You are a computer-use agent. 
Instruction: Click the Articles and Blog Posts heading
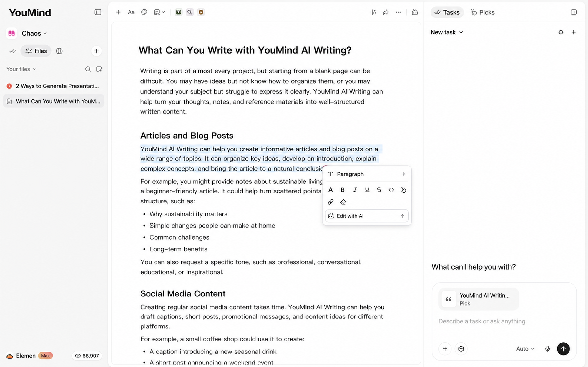pyautogui.click(x=187, y=135)
